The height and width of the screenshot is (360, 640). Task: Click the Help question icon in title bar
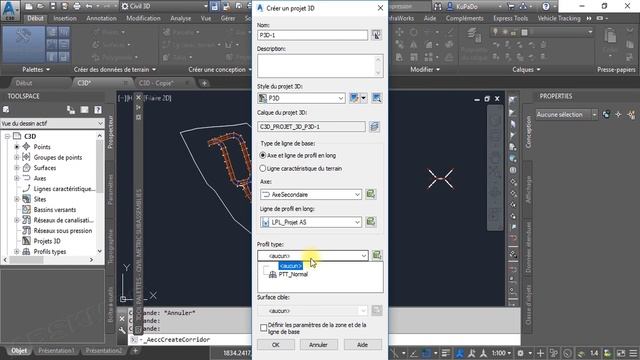pyautogui.click(x=546, y=6)
